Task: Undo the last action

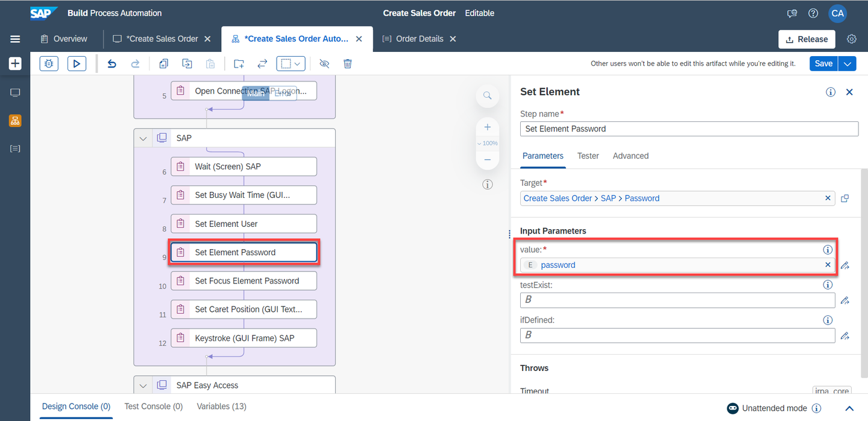Action: 112,63
